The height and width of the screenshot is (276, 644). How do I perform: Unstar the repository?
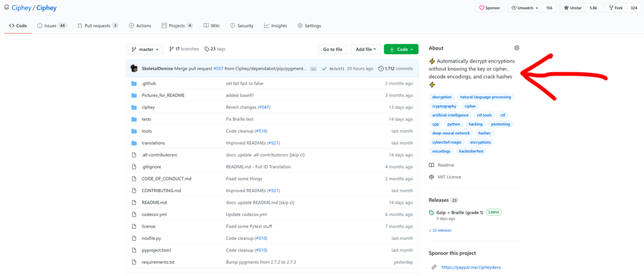(573, 8)
